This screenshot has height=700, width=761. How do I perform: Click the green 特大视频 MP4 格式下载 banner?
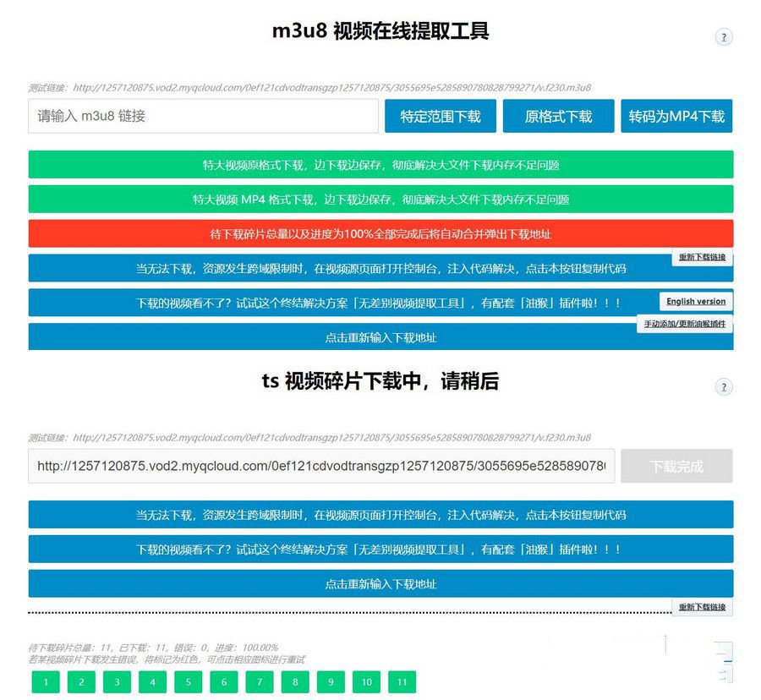[x=380, y=199]
